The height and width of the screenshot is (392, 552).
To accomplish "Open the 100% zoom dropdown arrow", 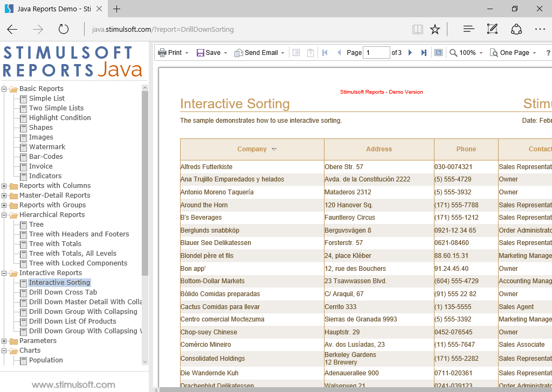I will point(481,53).
